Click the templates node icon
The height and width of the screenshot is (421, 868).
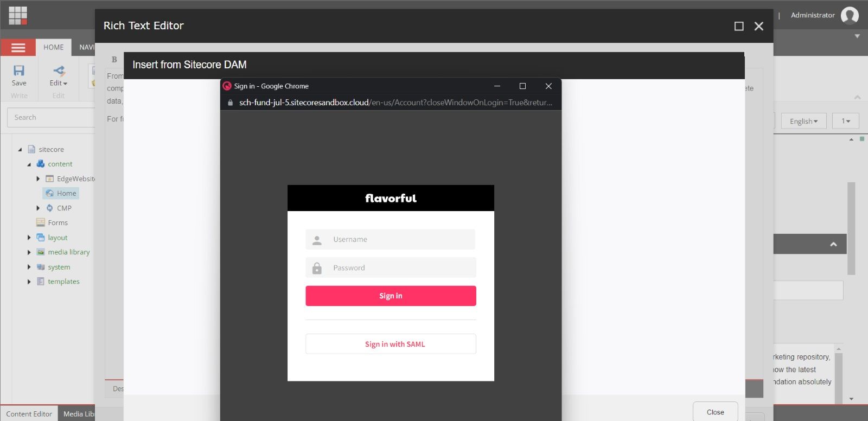[x=41, y=281]
